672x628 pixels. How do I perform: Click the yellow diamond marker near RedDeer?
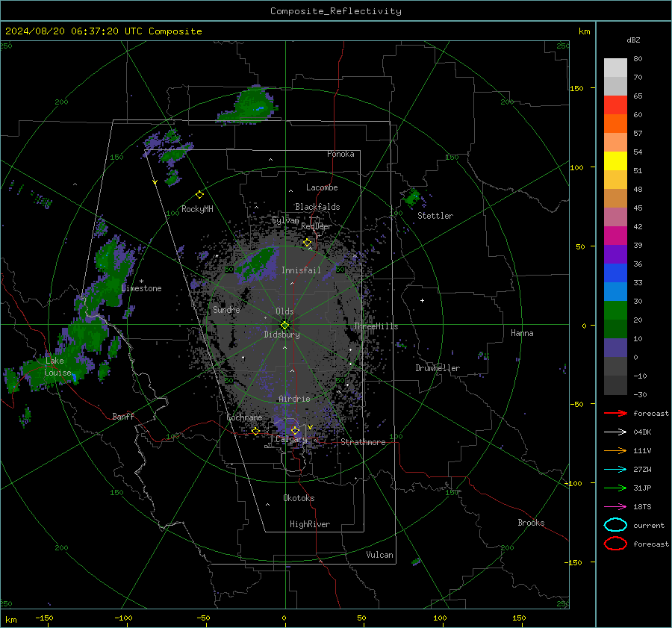click(x=308, y=243)
